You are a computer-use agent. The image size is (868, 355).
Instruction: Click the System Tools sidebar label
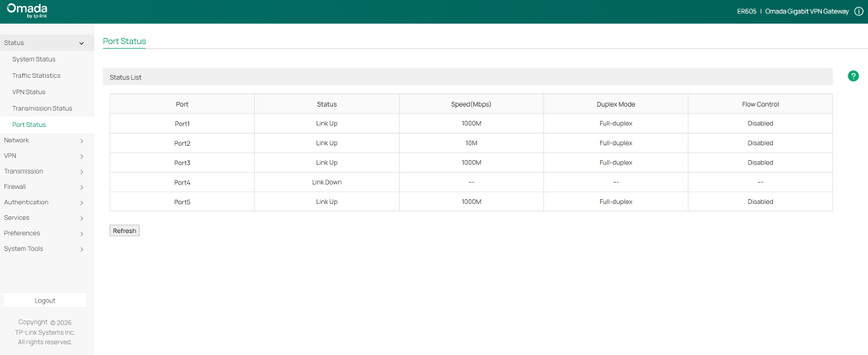pos(23,249)
